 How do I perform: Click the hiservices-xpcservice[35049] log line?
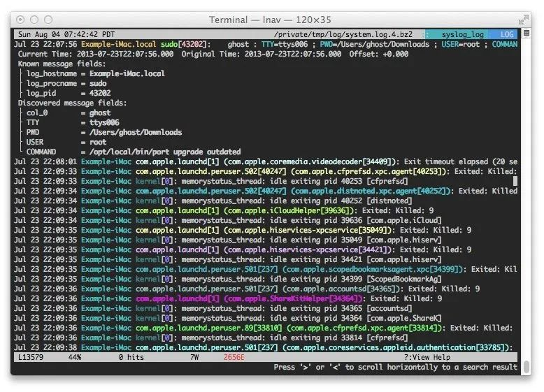pos(243,230)
